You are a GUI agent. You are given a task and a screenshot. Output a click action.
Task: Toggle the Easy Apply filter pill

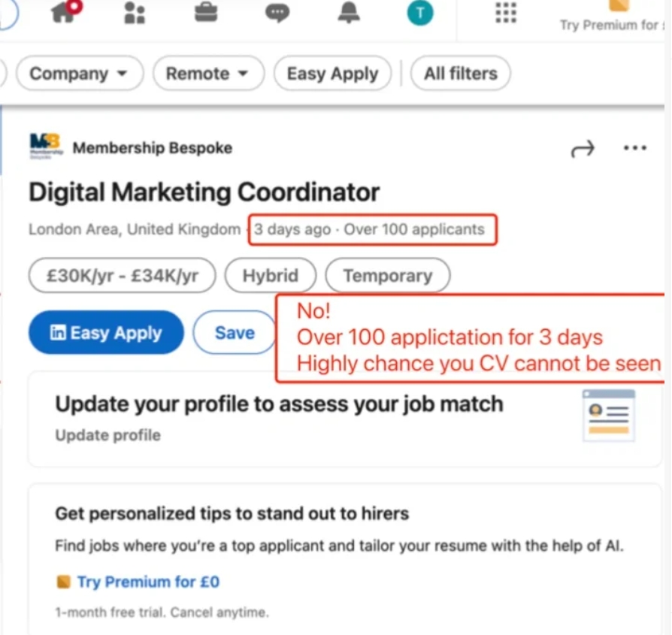[x=332, y=73]
